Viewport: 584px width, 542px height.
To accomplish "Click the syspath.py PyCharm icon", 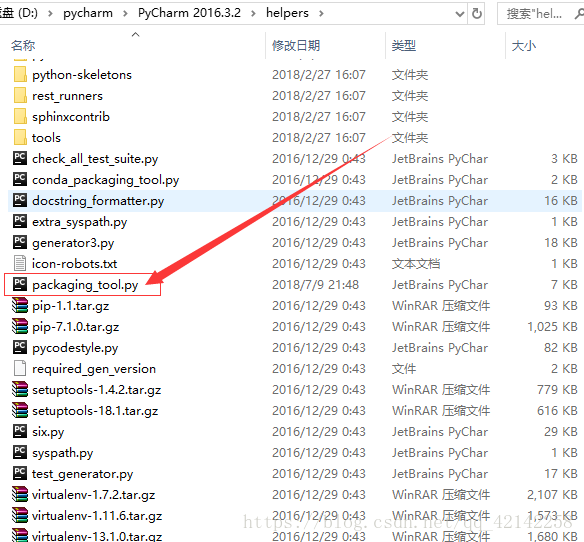I will (x=20, y=452).
